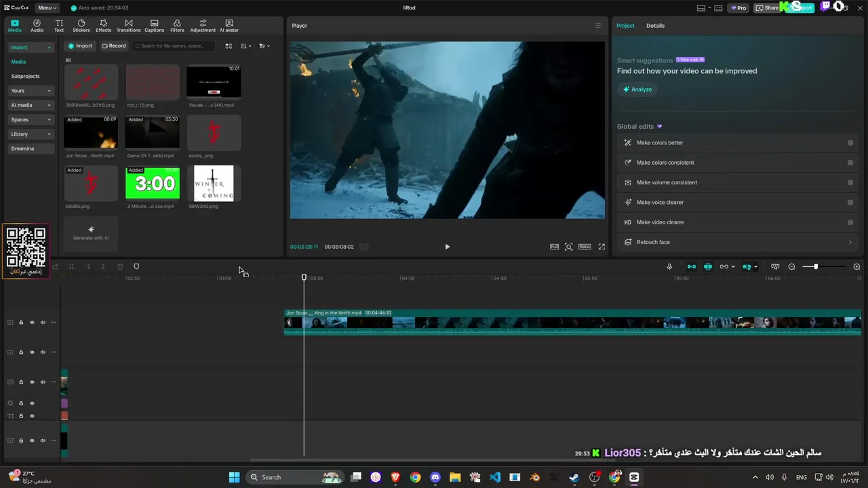Screen dimensions: 868x488
Task: Open the Captions panel
Action: coord(154,26)
